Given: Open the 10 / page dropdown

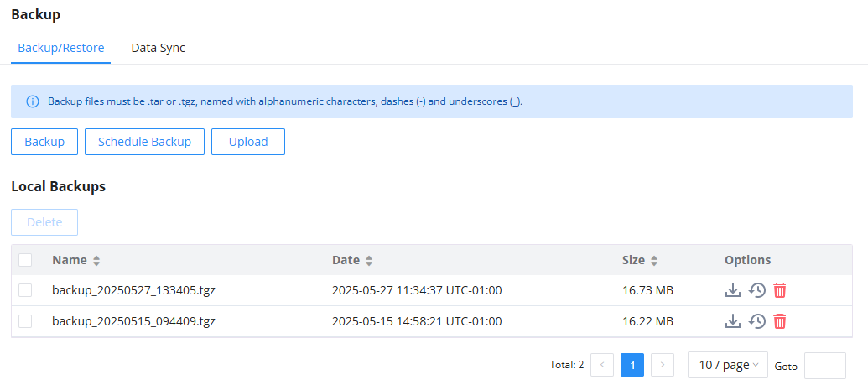Looking at the screenshot, I should [727, 365].
